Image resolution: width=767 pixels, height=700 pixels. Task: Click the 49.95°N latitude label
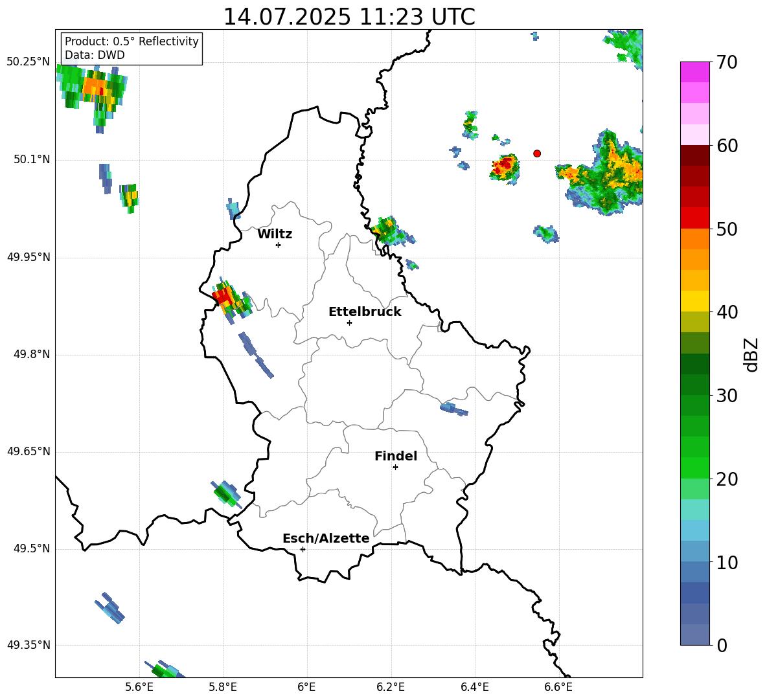pos(29,258)
